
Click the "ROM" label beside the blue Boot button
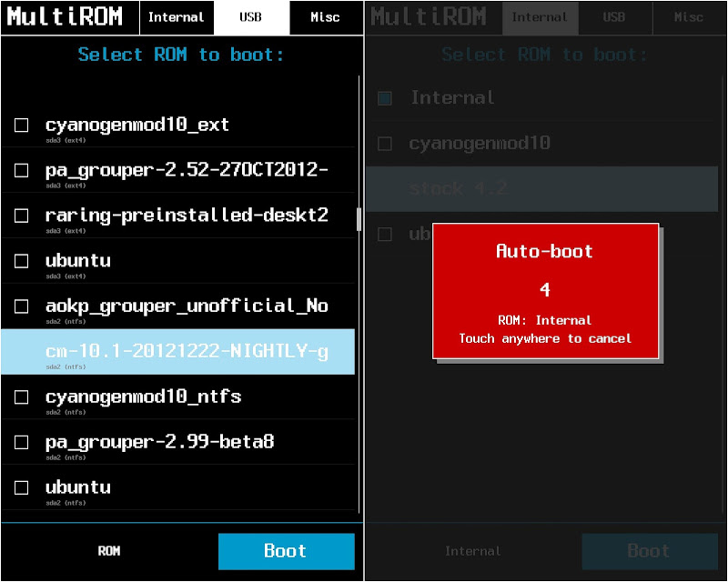[x=109, y=551]
